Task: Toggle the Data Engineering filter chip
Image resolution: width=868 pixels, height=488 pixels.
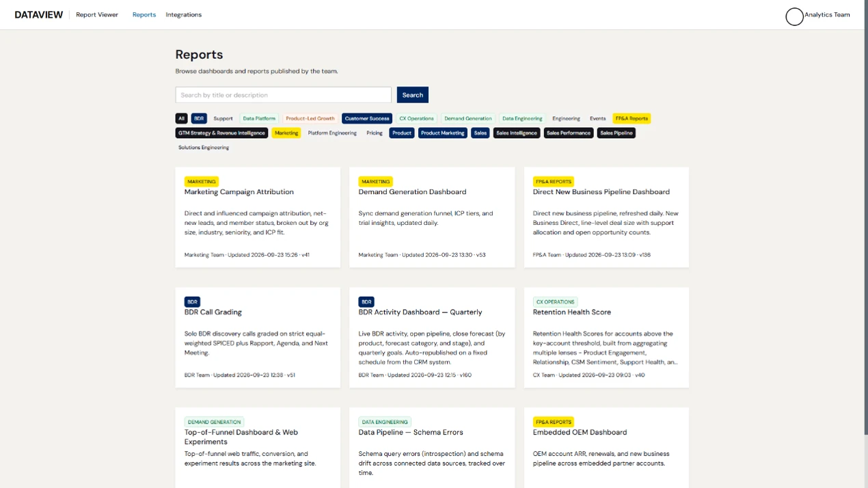Action: click(522, 118)
